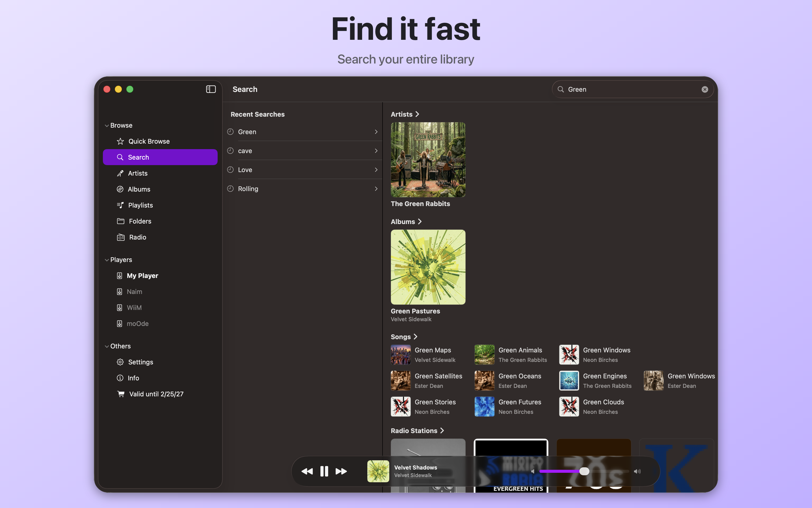Select the WiiM player
Screen dimensions: 812x508
pos(160,308)
